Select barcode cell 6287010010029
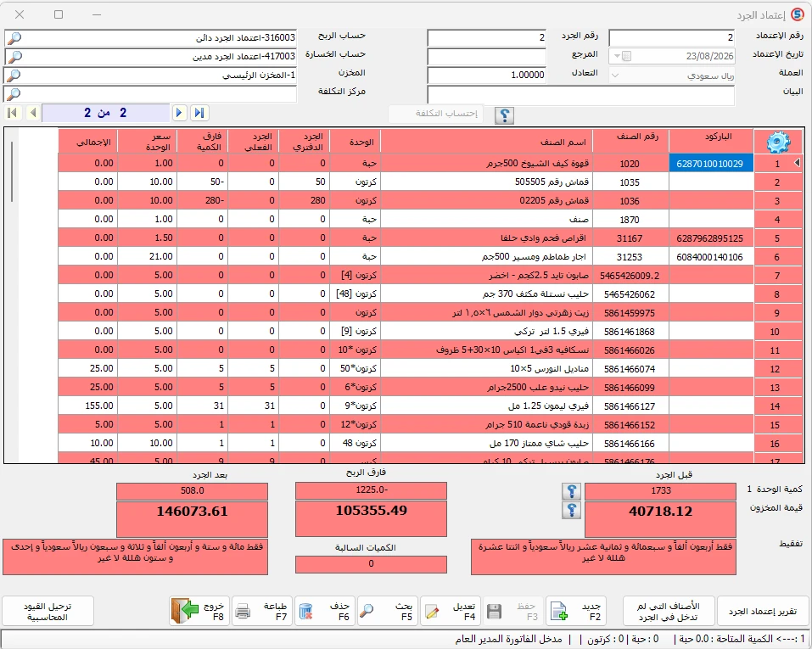Image resolution: width=812 pixels, height=649 pixels. 711,163
